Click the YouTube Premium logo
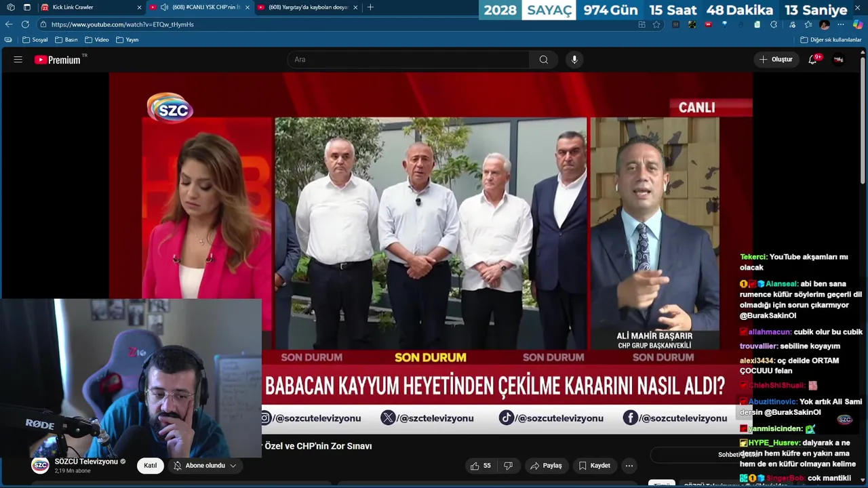 tap(58, 60)
